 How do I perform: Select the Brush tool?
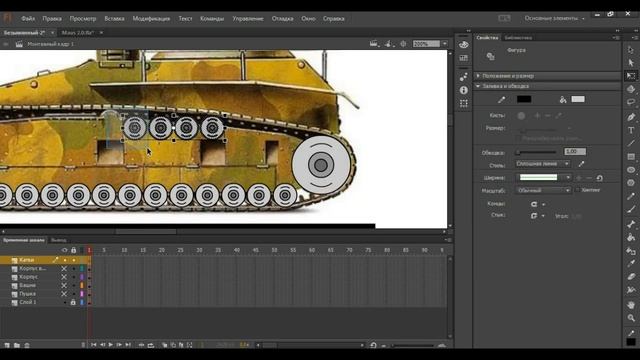(x=631, y=209)
